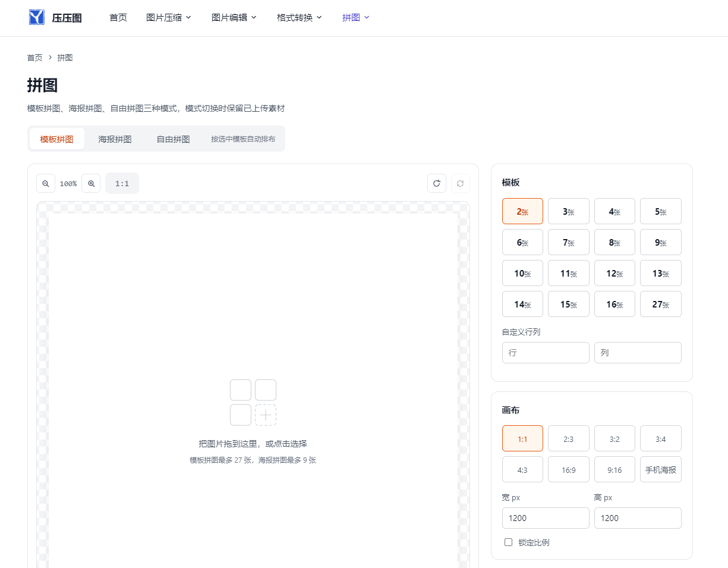
Task: Set canvas ratio to 1:1
Action: point(522,438)
